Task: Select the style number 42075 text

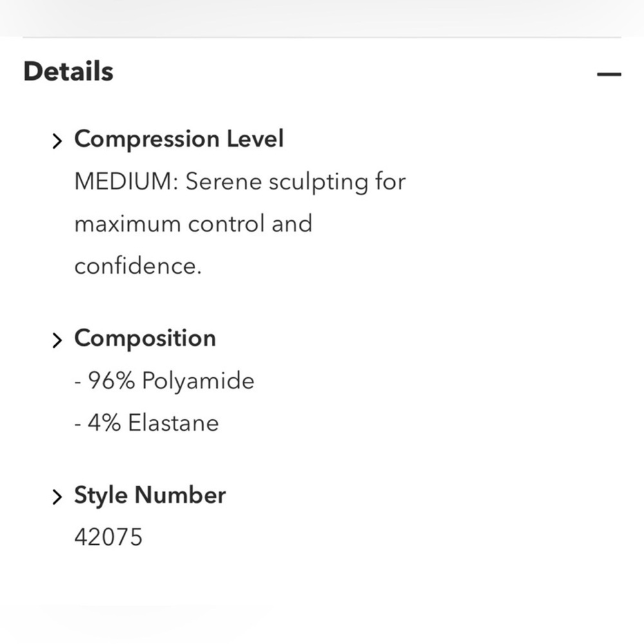Action: 108,537
